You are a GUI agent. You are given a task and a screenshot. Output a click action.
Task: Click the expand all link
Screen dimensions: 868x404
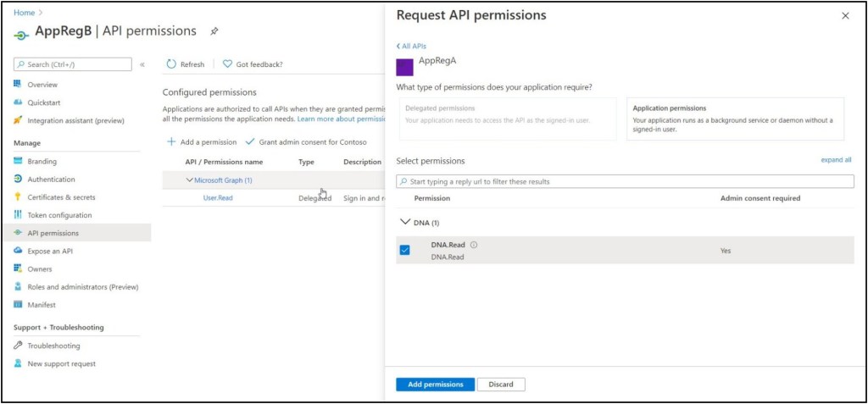(836, 160)
